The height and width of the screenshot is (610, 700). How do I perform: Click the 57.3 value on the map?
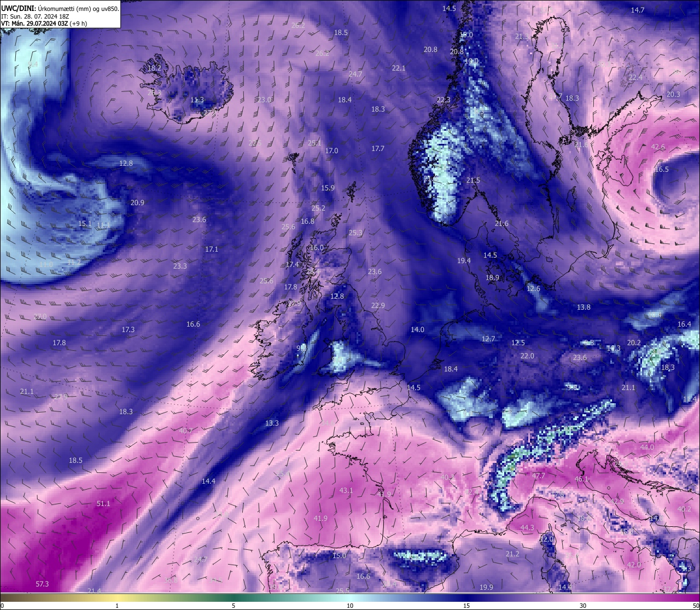(42, 584)
